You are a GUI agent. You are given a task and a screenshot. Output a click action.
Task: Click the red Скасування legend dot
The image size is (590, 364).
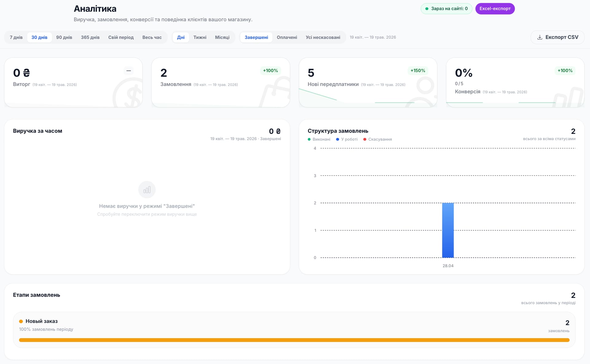point(365,139)
